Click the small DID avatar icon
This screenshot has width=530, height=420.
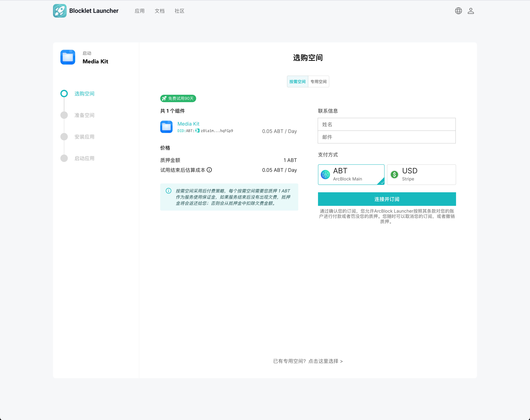point(197,131)
